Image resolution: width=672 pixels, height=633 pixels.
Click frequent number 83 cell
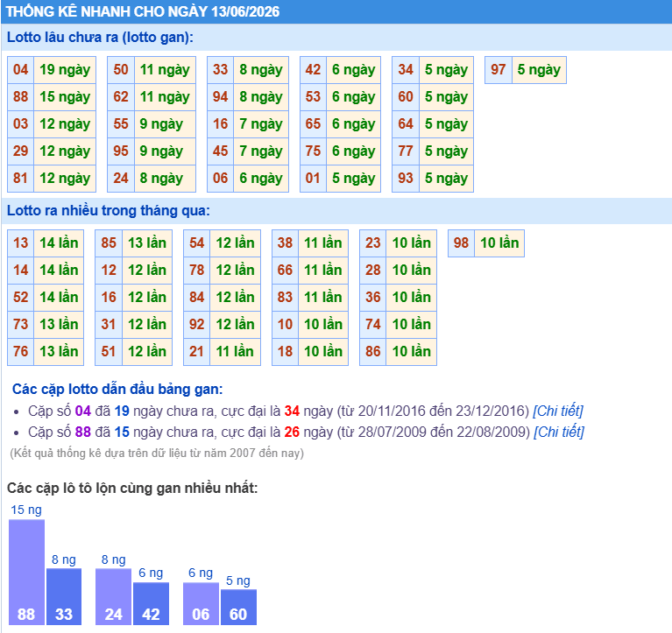pos(285,297)
